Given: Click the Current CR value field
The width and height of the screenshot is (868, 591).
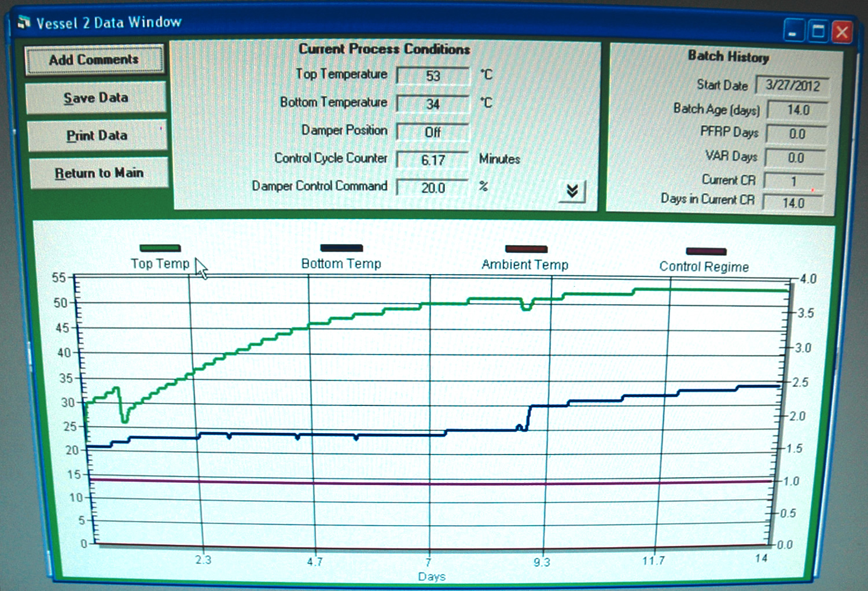Looking at the screenshot, I should (795, 181).
